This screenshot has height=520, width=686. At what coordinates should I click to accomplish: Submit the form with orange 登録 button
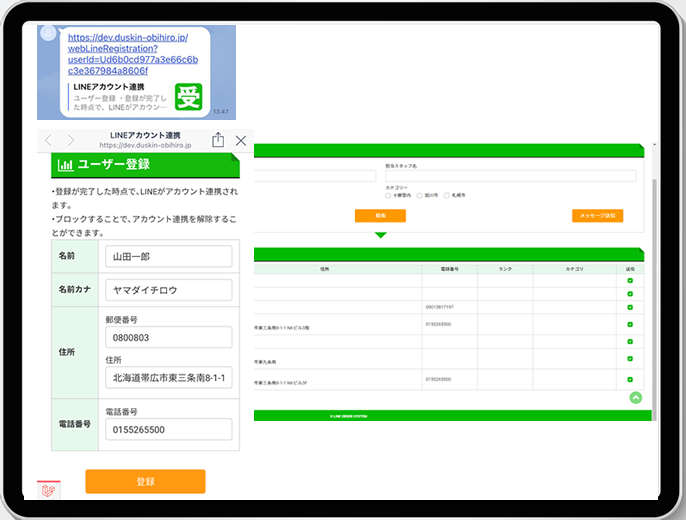click(x=145, y=482)
